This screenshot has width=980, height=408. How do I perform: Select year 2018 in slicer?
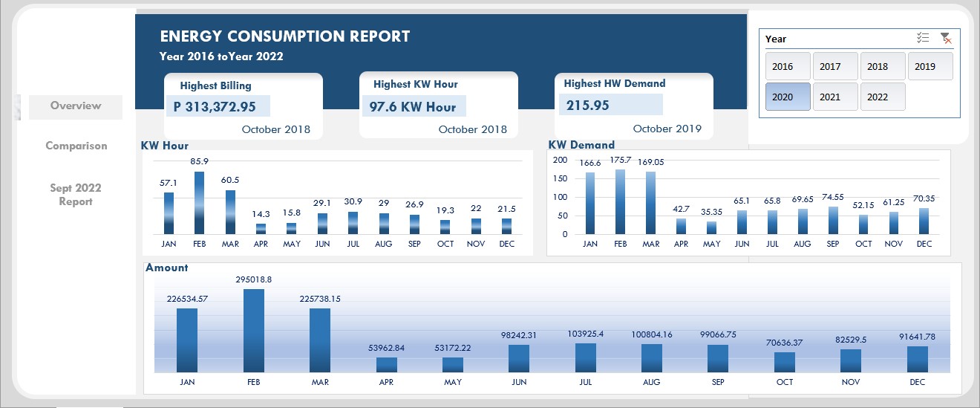pos(883,66)
